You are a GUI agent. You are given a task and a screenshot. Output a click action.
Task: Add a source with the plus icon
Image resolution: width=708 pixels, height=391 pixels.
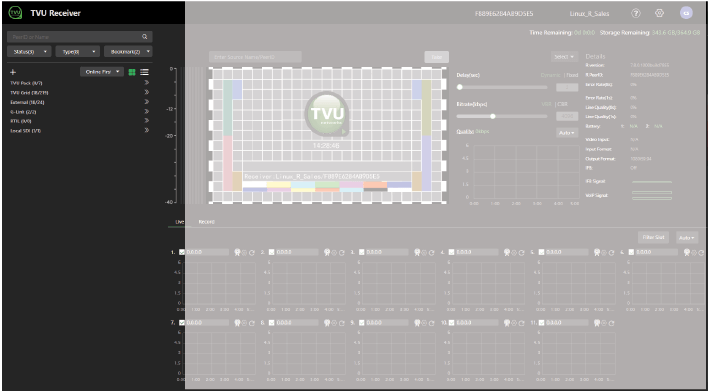click(x=13, y=72)
